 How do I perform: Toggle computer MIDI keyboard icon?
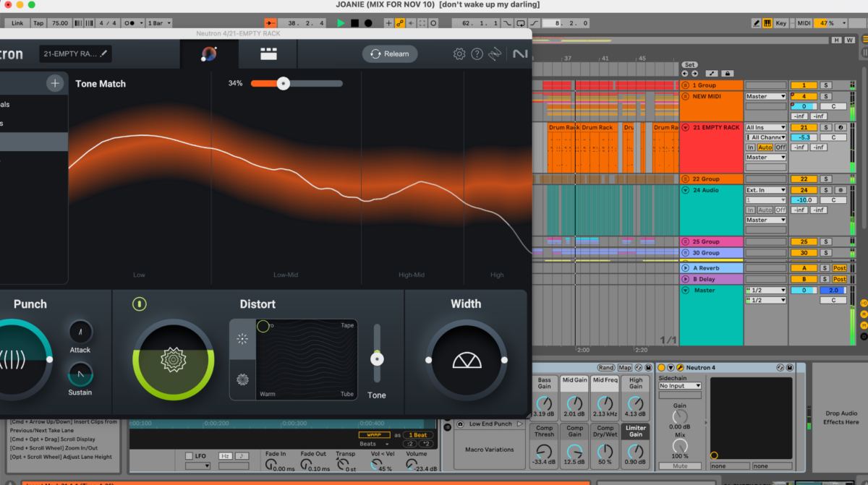click(768, 23)
